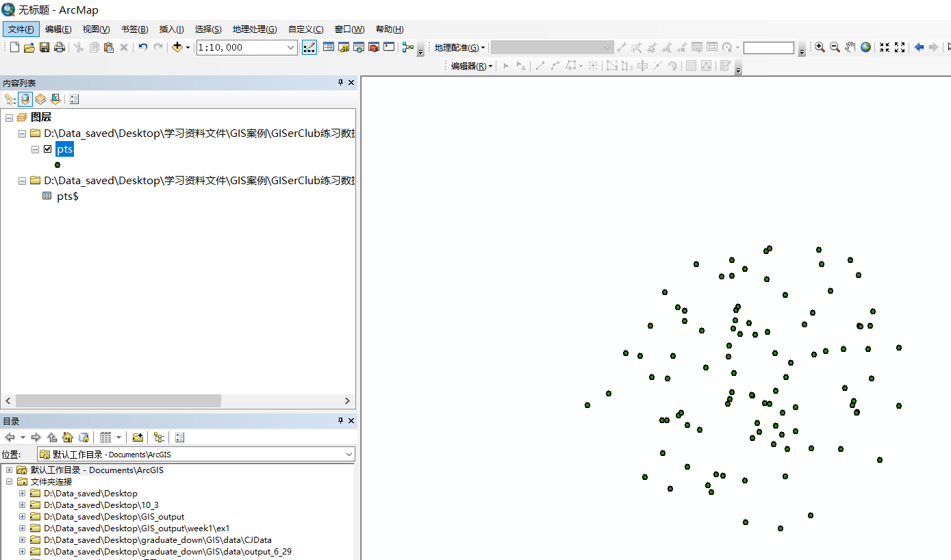Viewport: 951px width, 560px height.
Task: Open the map scale dropdown
Action: [290, 47]
